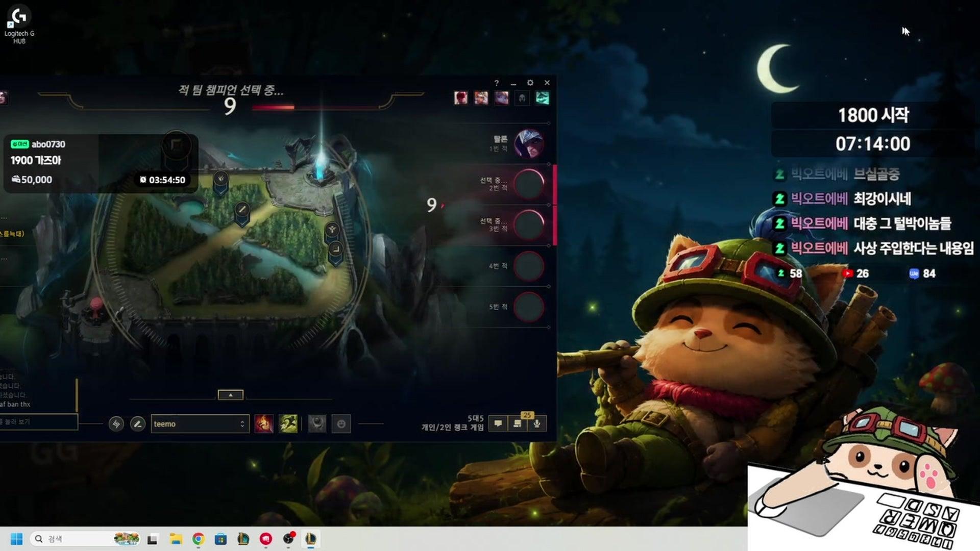The image size is (980, 551).
Task: Change the Ignite summoner spell
Action: tap(264, 424)
